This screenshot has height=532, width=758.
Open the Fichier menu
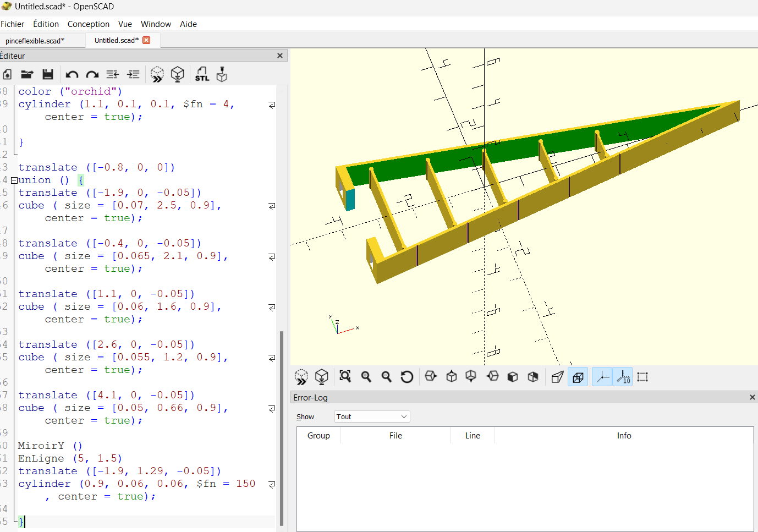point(12,24)
